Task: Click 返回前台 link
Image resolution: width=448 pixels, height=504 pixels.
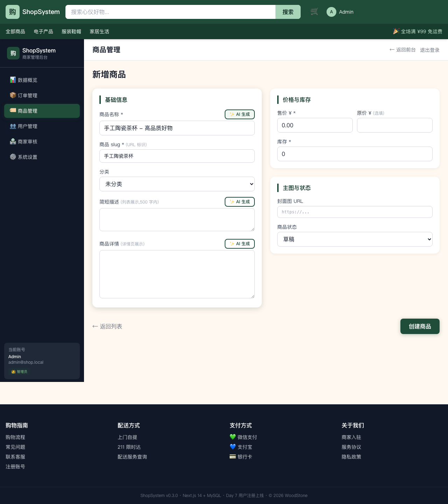Action: (x=402, y=50)
